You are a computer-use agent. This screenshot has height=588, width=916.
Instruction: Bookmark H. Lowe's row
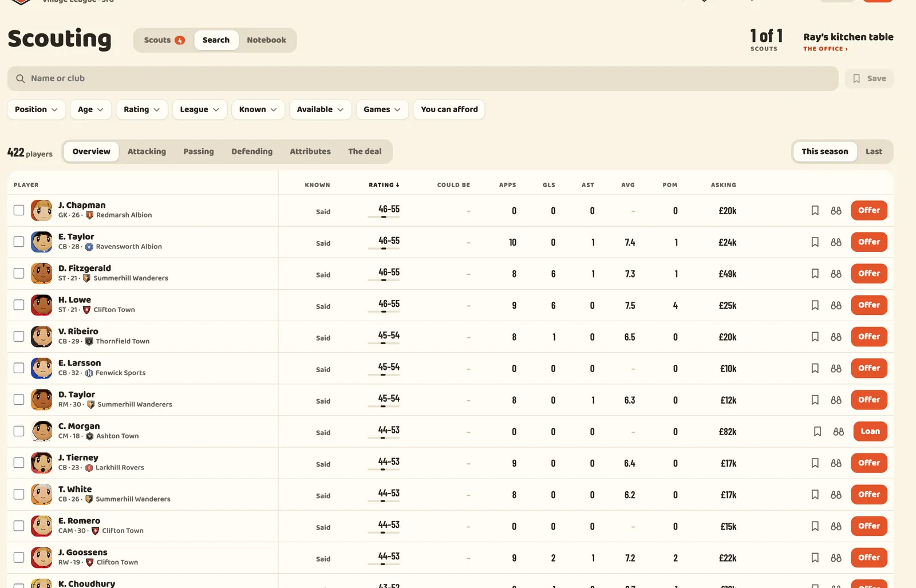(815, 305)
